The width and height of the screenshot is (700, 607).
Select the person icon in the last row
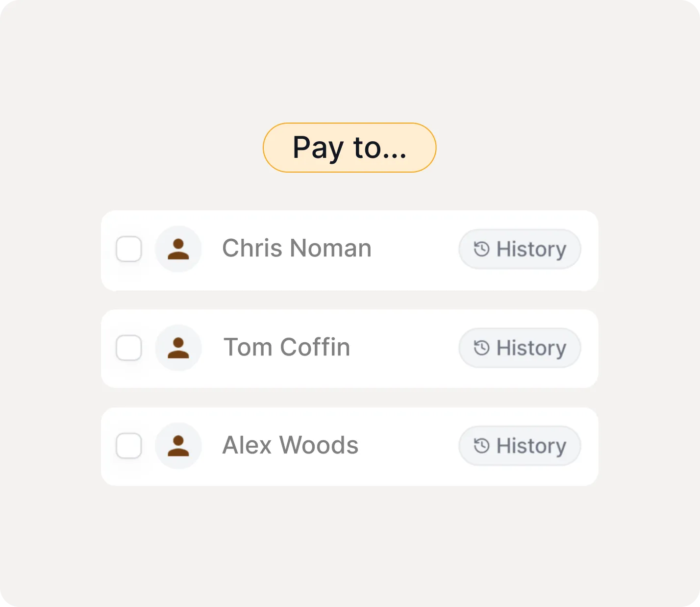pyautogui.click(x=178, y=446)
